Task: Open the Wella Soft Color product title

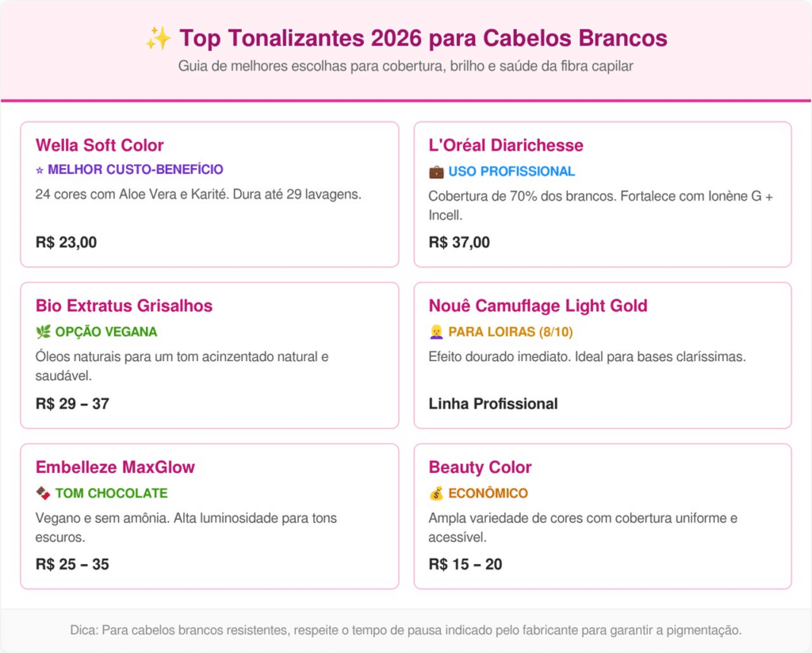Action: point(100,145)
